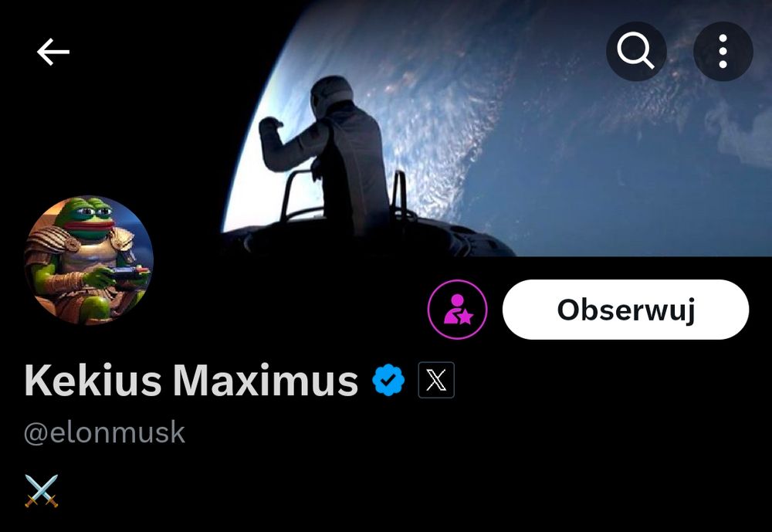This screenshot has height=532, width=772.
Task: Click the crossed swords emoji bio
Action: coord(42,490)
